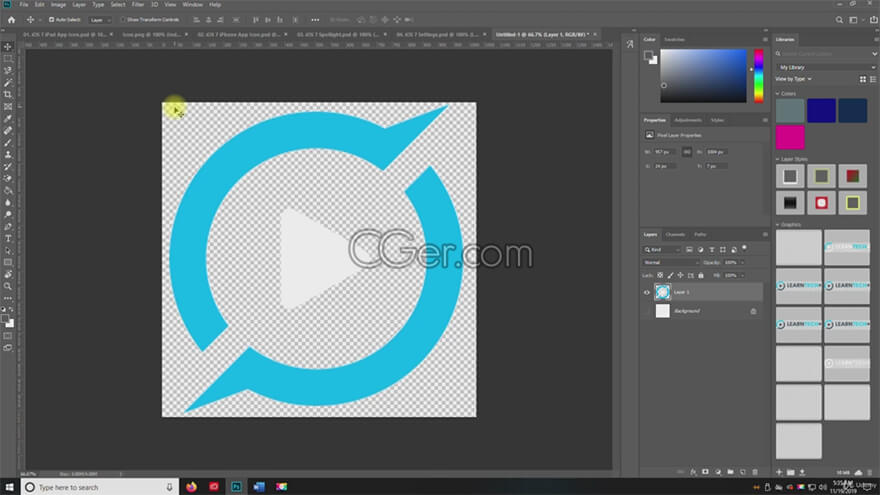Open the search icon at top right
The width and height of the screenshot is (880, 495).
[839, 20]
